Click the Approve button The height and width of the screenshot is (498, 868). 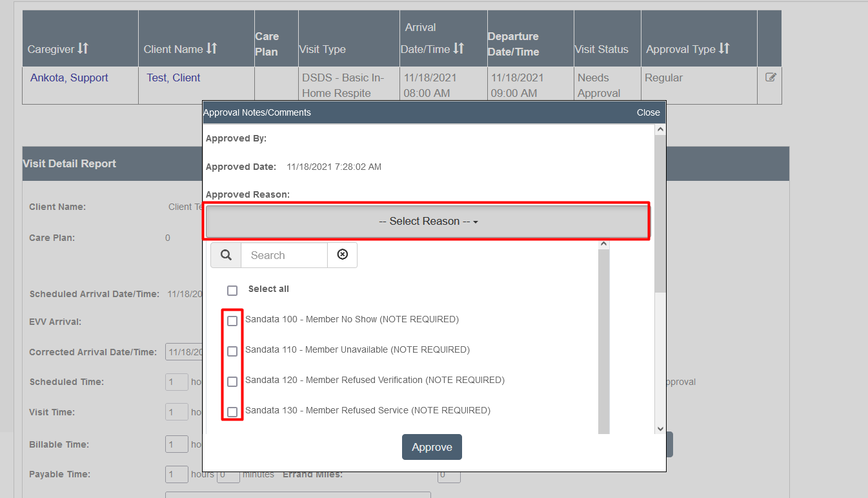(431, 447)
